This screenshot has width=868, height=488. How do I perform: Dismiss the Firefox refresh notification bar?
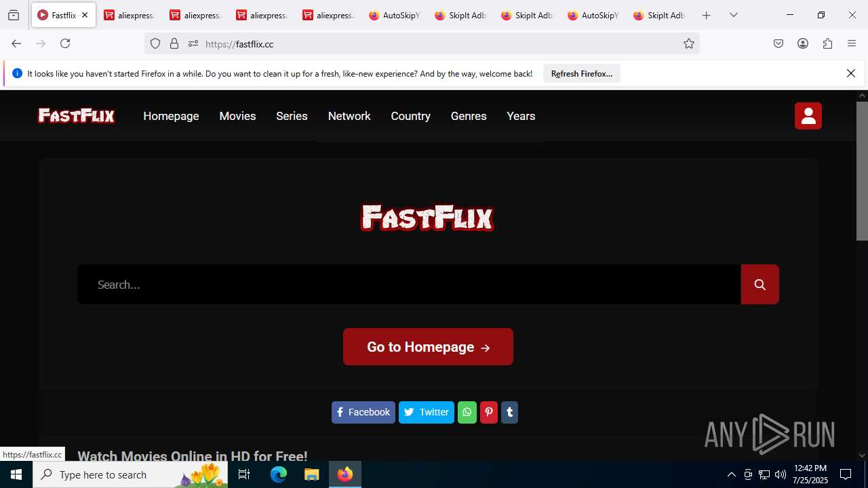tap(851, 73)
